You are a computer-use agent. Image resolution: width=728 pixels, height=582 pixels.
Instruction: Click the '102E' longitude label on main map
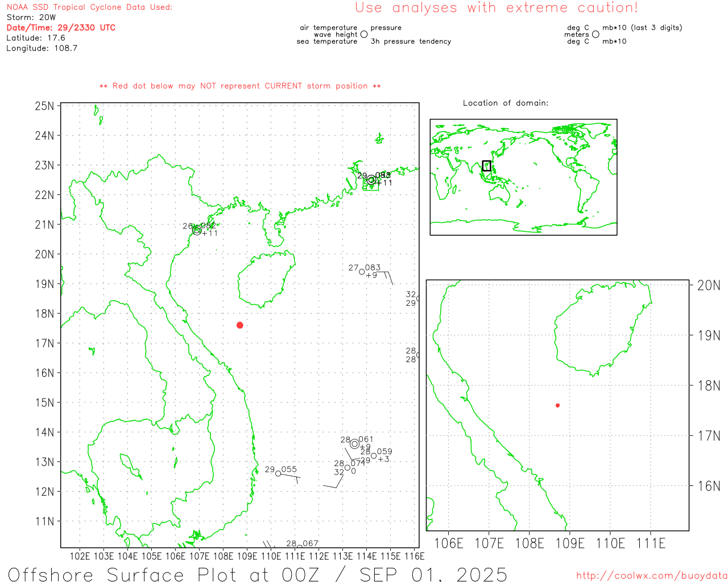tap(80, 556)
